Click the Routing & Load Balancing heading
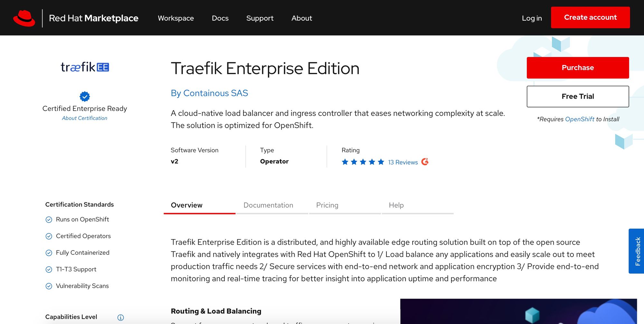Screen dimensions: 644x324 point(216,311)
